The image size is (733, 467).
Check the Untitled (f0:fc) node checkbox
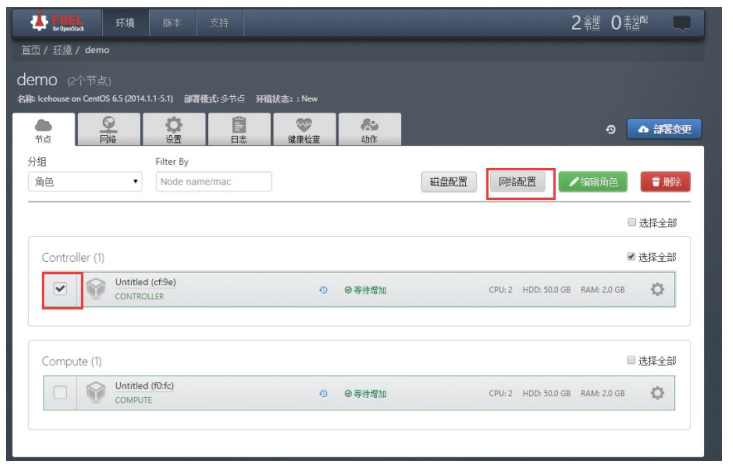click(60, 392)
